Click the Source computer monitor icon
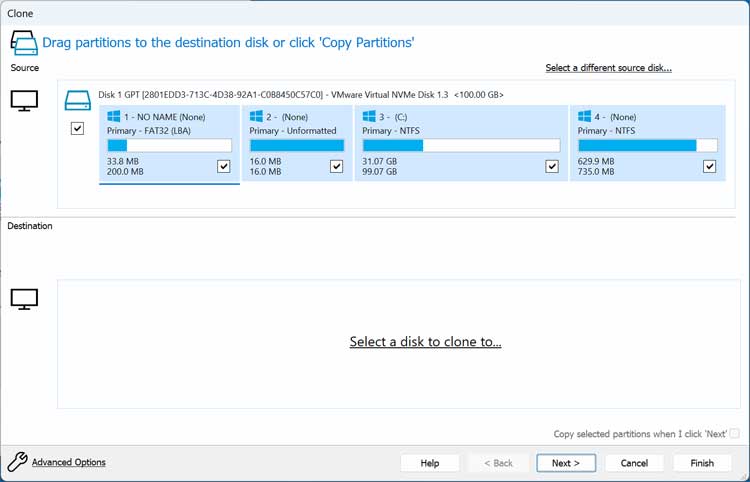This screenshot has width=750, height=482. pyautogui.click(x=24, y=101)
